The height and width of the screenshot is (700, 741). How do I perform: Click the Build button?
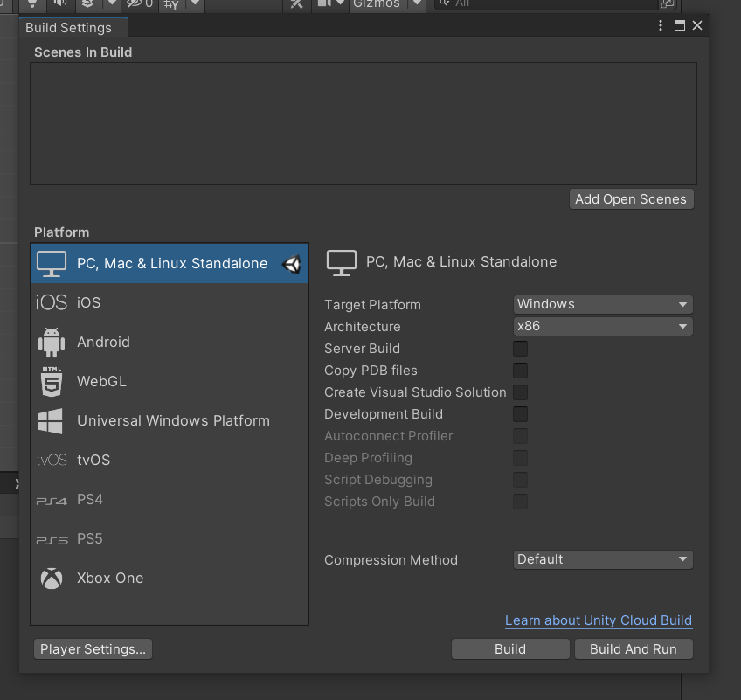tap(510, 649)
